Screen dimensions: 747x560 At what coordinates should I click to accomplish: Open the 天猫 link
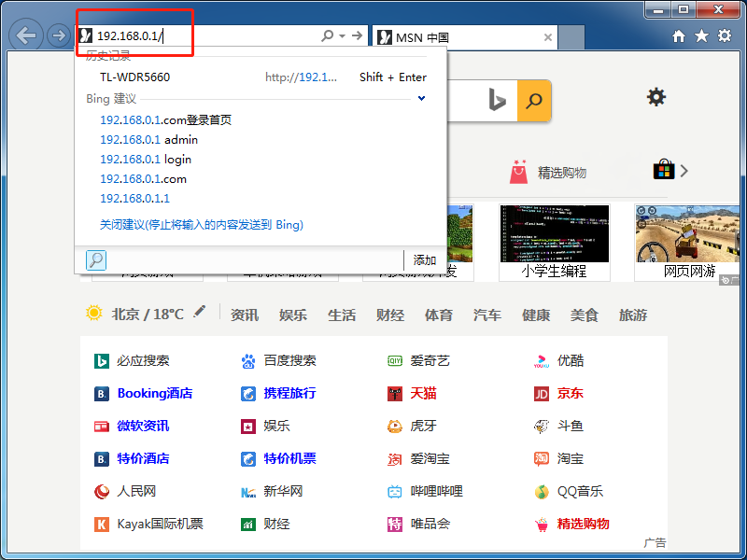412,393
